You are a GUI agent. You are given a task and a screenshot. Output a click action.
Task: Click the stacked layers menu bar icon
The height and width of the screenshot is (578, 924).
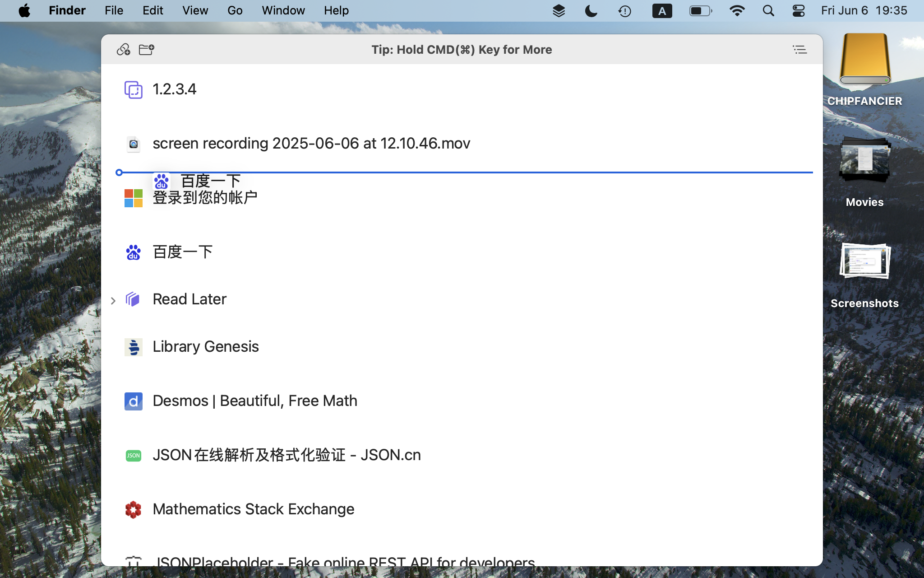(x=559, y=11)
